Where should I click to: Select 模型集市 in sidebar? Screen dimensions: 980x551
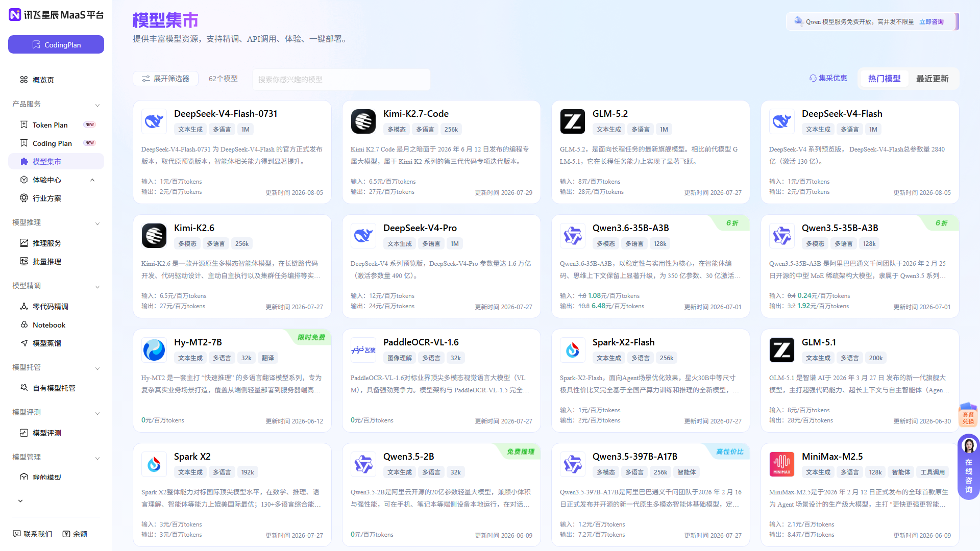(x=56, y=161)
